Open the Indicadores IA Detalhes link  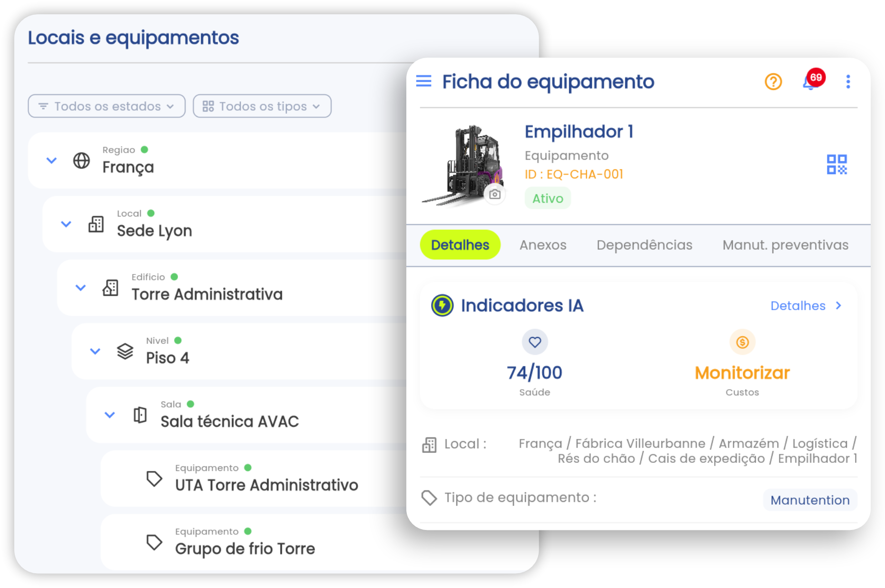[x=806, y=306]
